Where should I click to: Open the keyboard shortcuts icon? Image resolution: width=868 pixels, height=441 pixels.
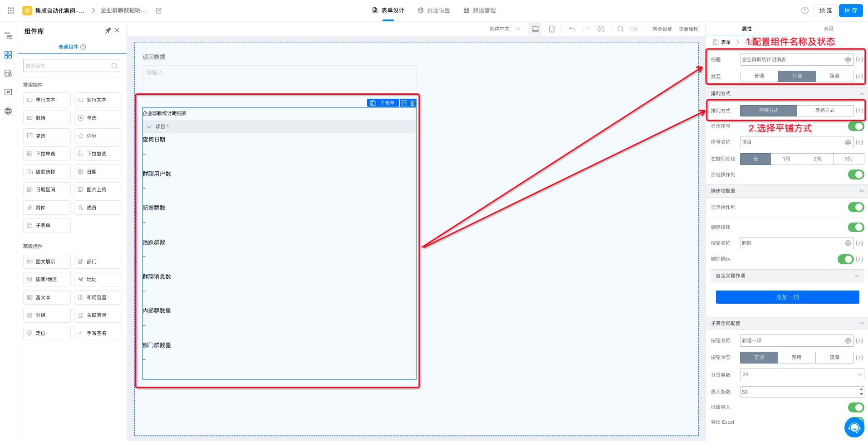click(x=634, y=29)
